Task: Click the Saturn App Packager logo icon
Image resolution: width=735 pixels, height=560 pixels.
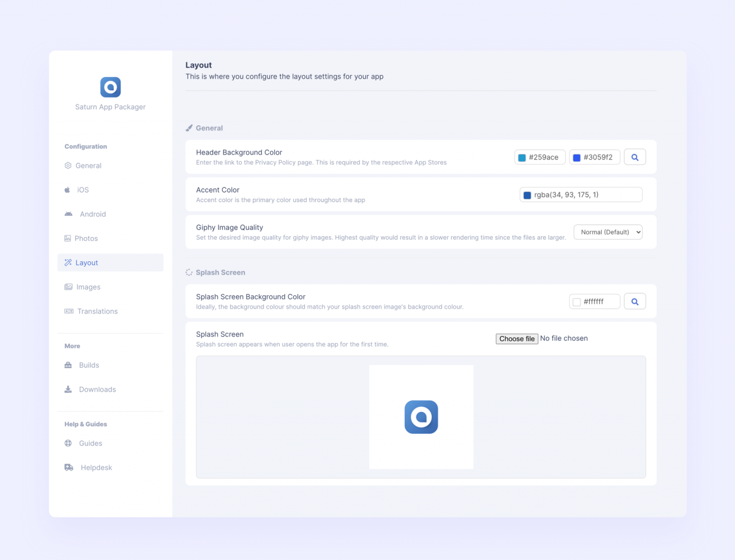Action: click(110, 87)
